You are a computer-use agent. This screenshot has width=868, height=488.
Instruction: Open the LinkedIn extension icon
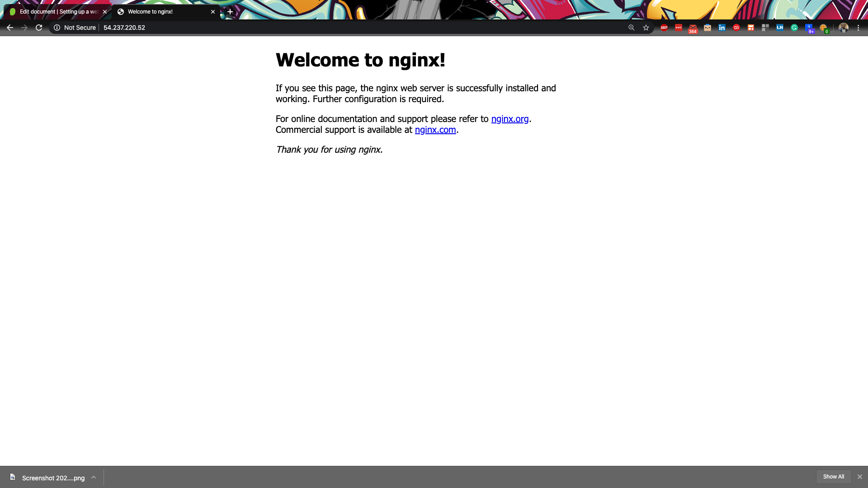(722, 28)
